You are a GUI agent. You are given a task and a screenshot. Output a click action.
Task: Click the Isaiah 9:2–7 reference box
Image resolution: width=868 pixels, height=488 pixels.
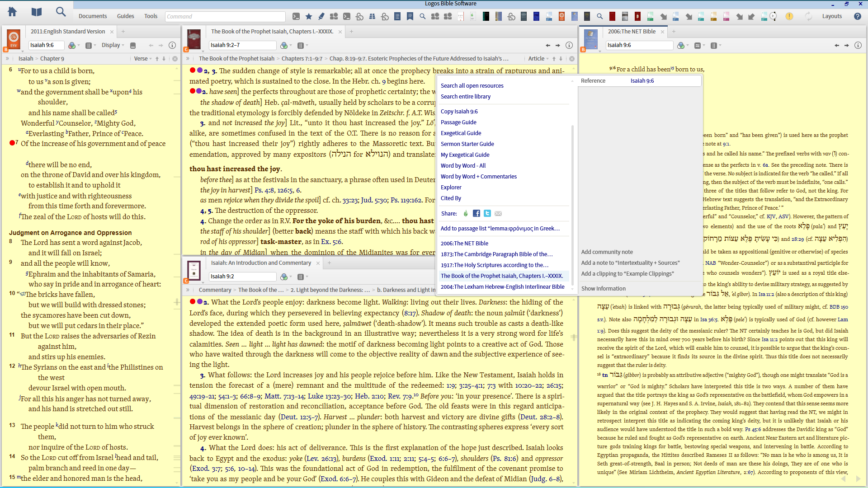[242, 45]
